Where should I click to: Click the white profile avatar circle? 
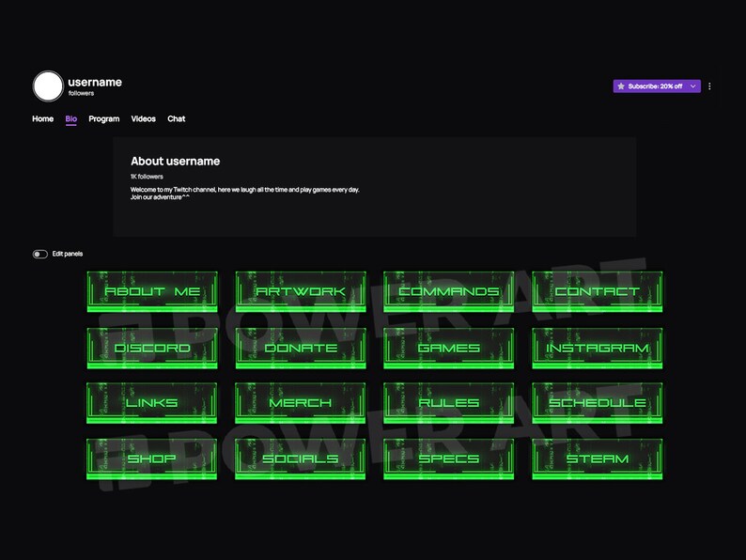tap(48, 86)
